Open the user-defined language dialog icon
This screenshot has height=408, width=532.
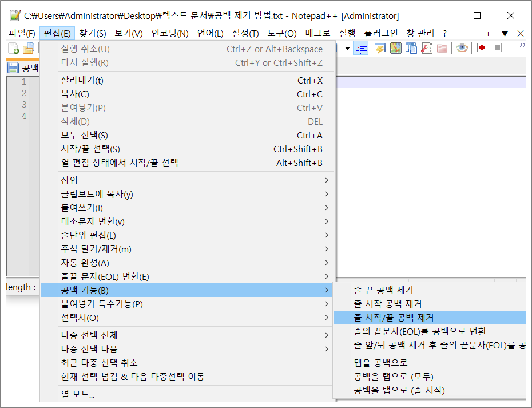[380, 48]
